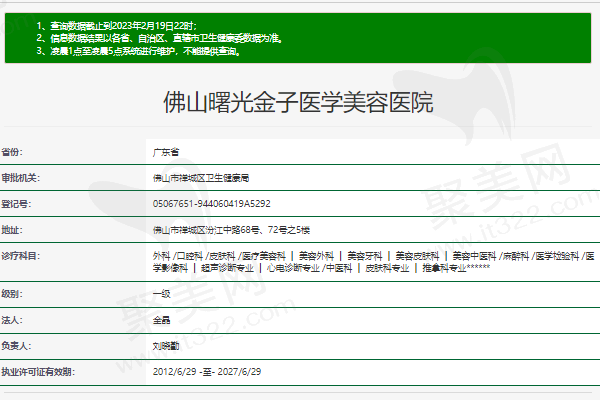Select the person in charge 刘晓勤

coord(166,346)
